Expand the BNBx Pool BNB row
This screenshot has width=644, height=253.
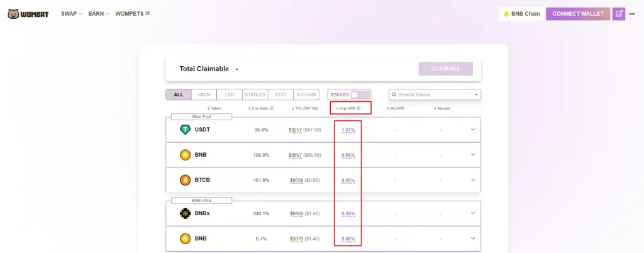pyautogui.click(x=473, y=239)
